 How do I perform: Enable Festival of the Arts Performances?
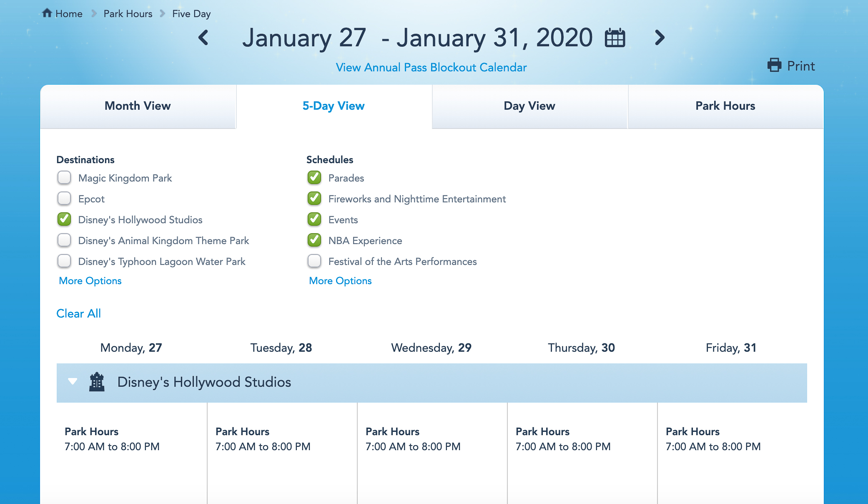[314, 261]
